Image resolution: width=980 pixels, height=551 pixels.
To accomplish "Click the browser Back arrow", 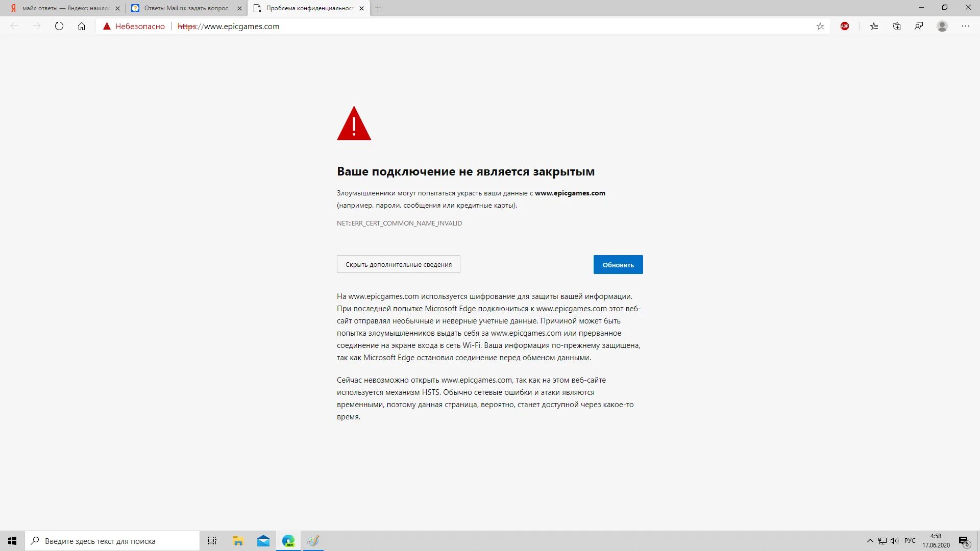I will [x=14, y=26].
